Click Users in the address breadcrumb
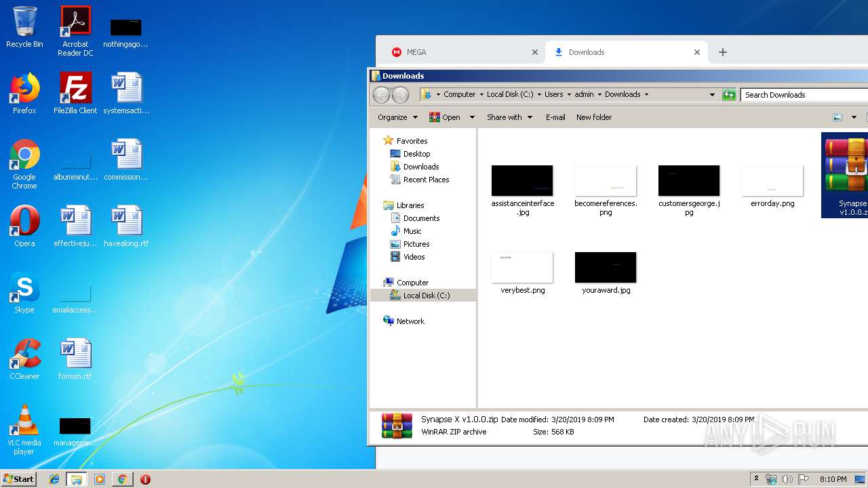The width and height of the screenshot is (868, 488). pos(553,94)
